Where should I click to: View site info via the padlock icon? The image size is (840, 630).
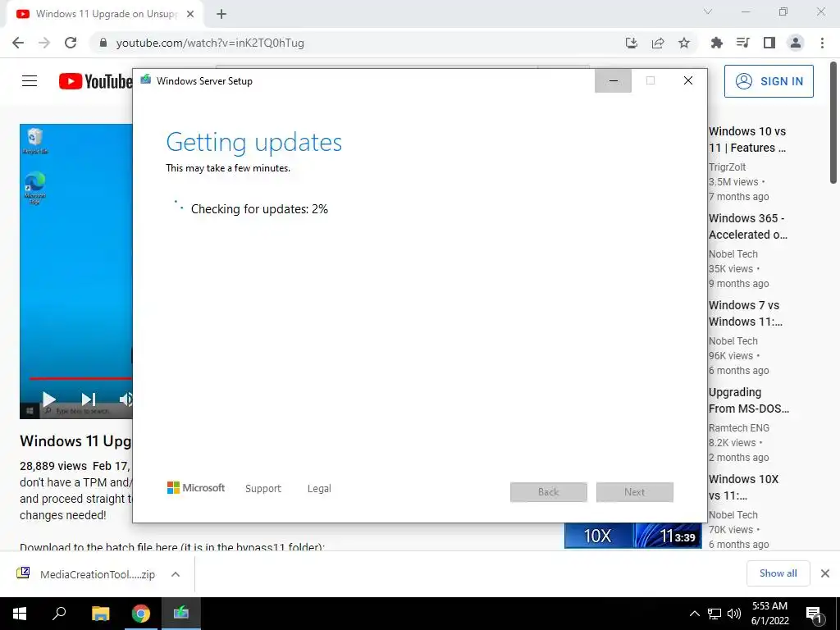click(x=103, y=43)
